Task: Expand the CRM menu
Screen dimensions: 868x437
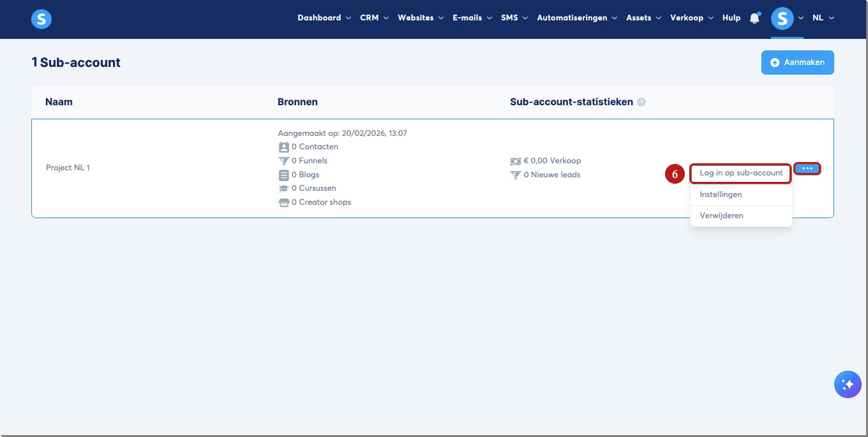Action: coord(375,18)
